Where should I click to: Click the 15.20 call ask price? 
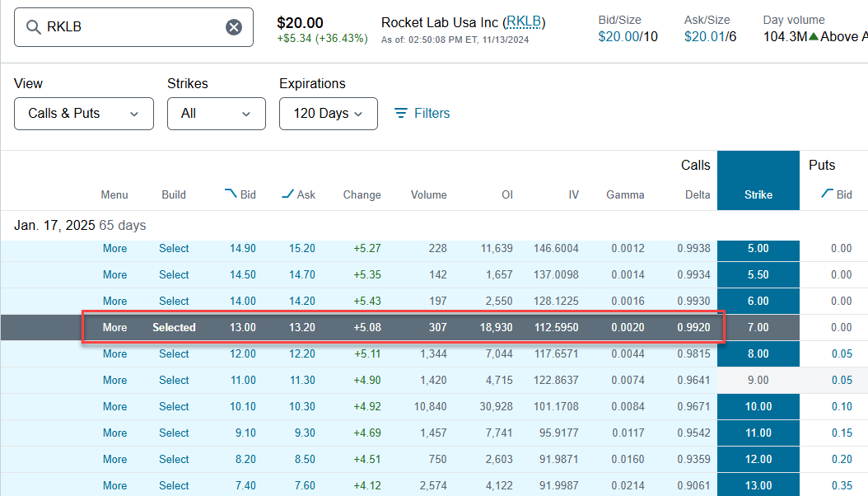click(301, 249)
